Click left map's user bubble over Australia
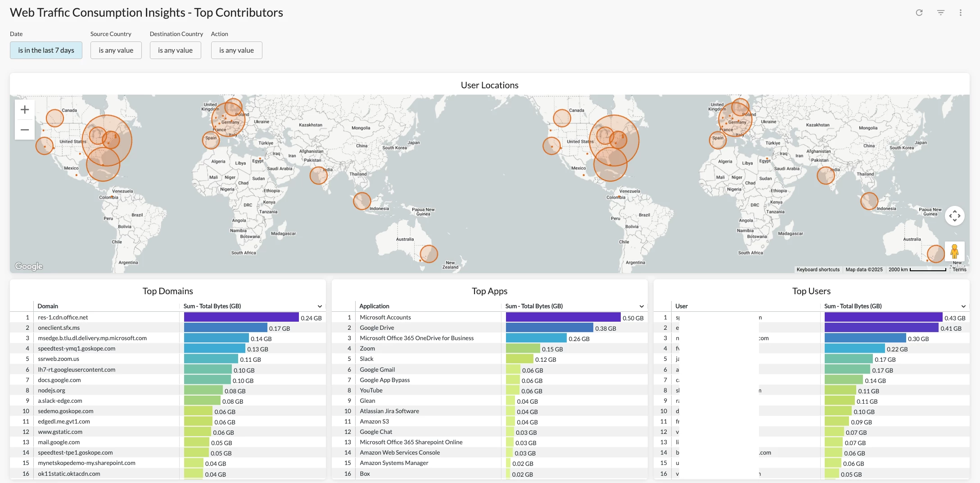This screenshot has width=980, height=483. 429,254
